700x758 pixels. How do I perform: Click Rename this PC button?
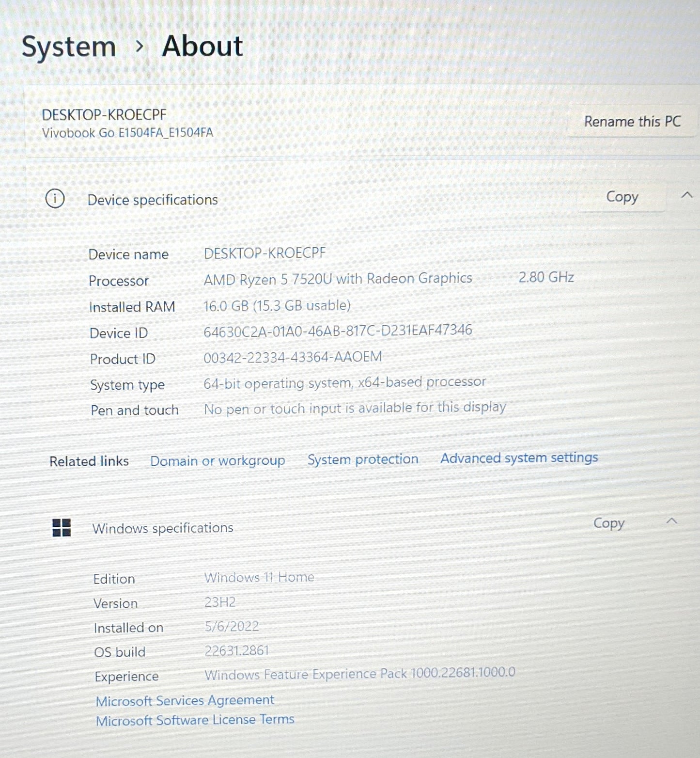coord(632,121)
